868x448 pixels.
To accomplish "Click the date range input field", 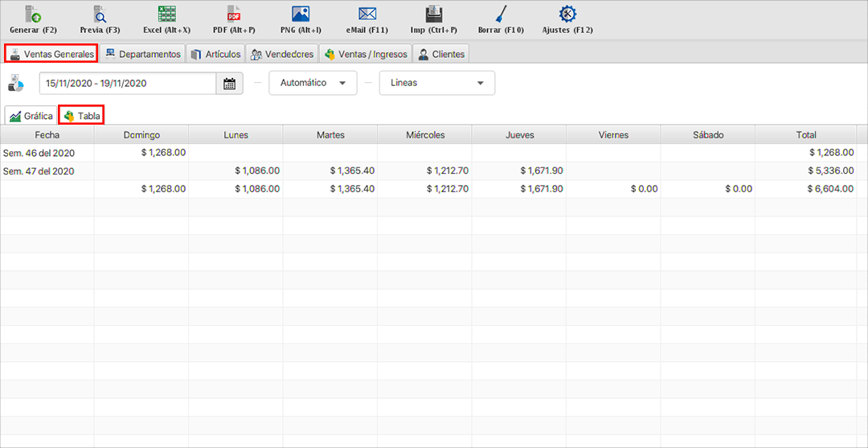I will pos(129,84).
